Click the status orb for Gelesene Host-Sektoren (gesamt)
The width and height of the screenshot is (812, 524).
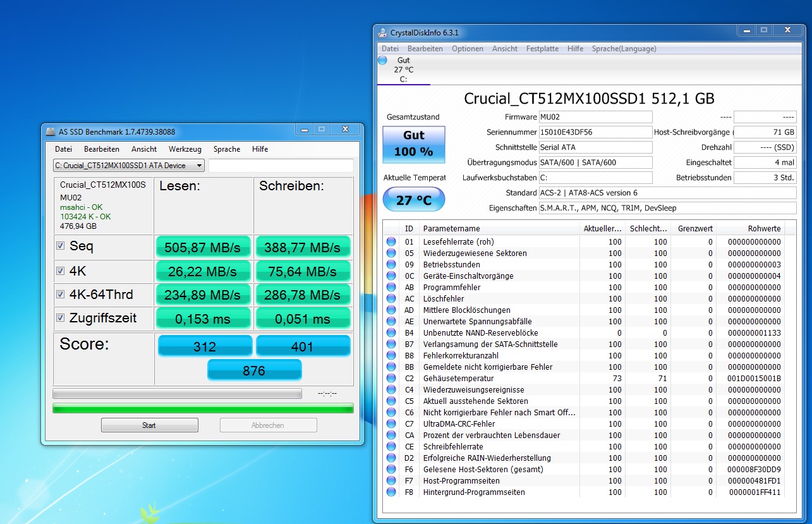pyautogui.click(x=391, y=469)
